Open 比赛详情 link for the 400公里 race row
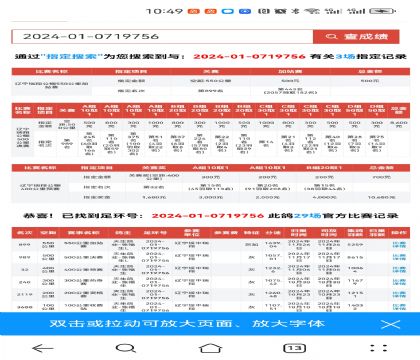The width and height of the screenshot is (420, 360). point(399,269)
